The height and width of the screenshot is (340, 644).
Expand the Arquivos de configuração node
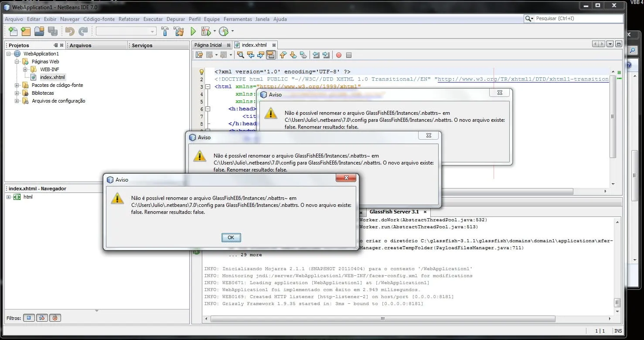17,101
